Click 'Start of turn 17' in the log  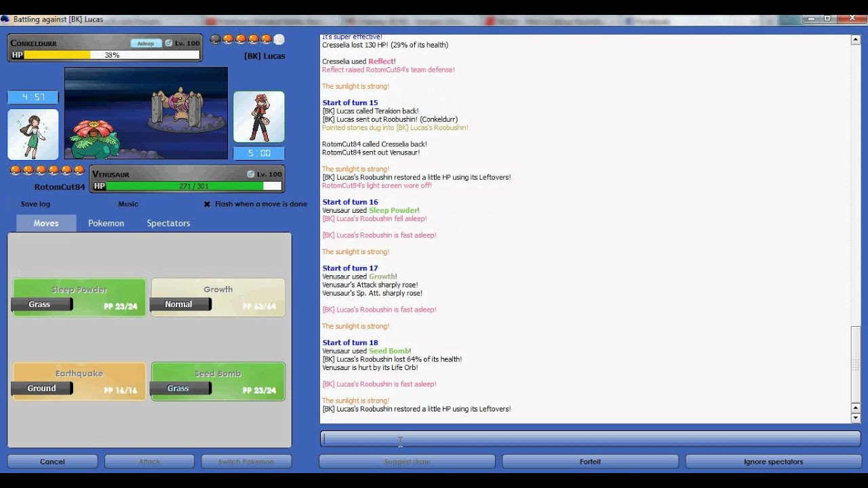(x=350, y=268)
